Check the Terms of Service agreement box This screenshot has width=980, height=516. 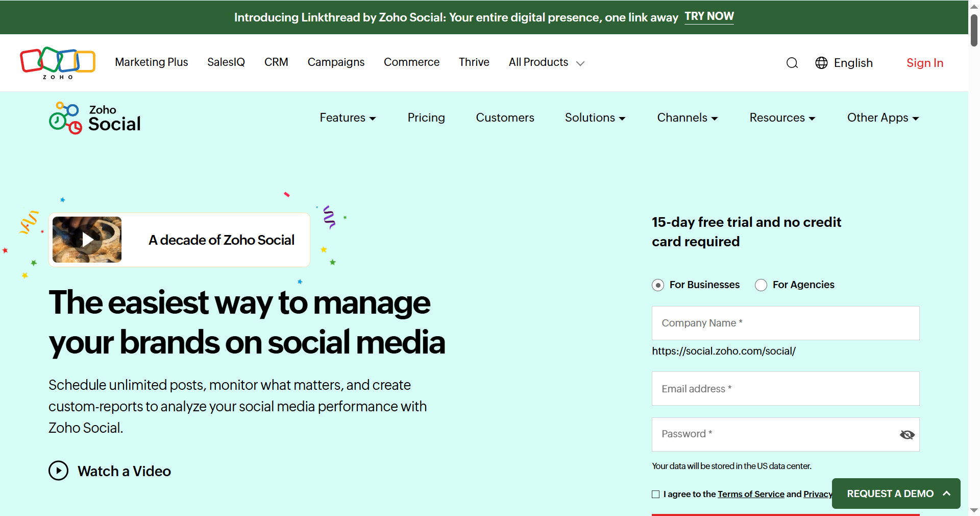pos(656,494)
